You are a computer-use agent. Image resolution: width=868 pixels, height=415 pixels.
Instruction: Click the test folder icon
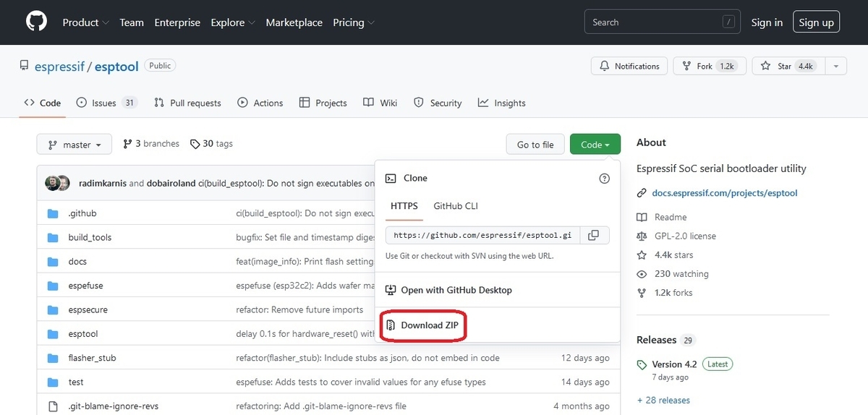click(53, 382)
